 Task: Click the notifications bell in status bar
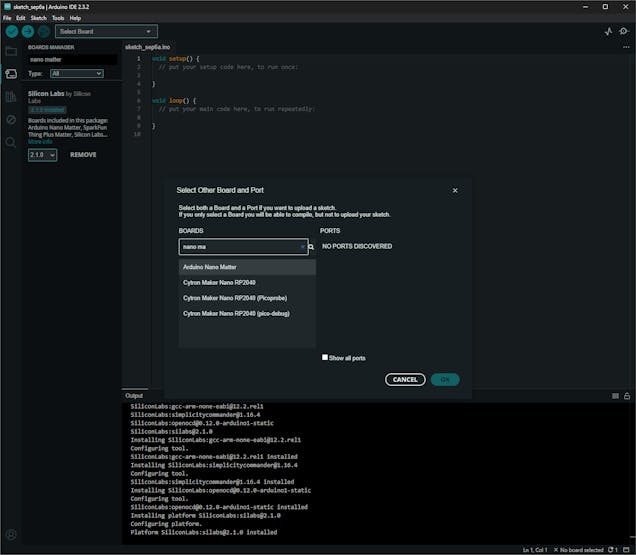(x=612, y=550)
